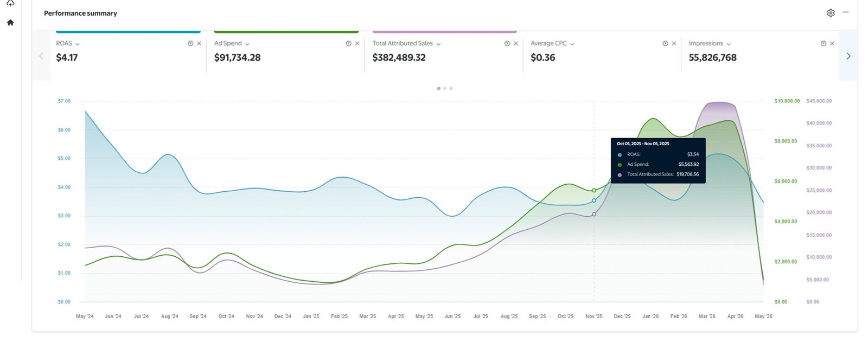Remove the Impressions metric card
This screenshot has width=868, height=337.
click(832, 43)
